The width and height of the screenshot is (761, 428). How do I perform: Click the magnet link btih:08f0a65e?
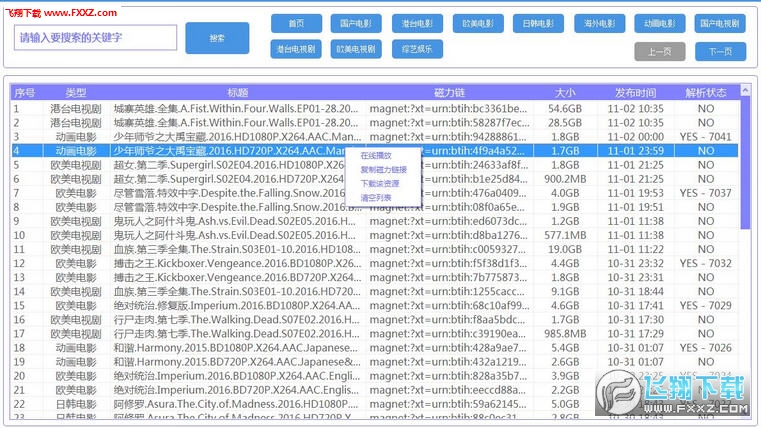447,207
